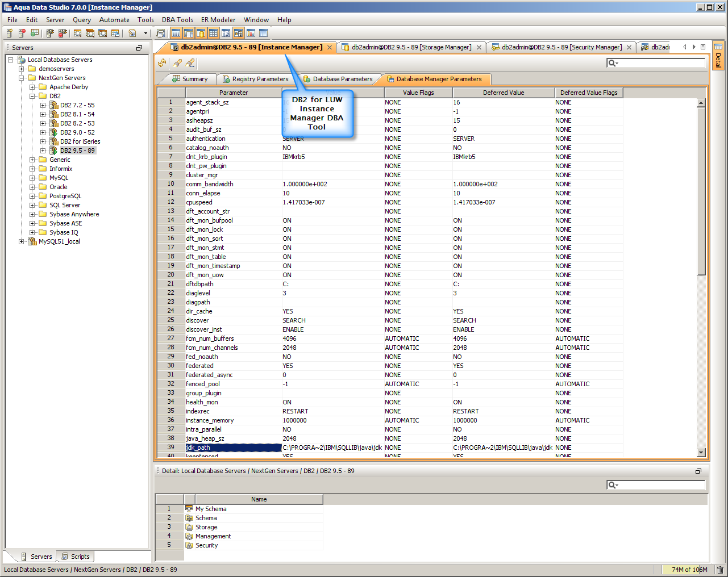This screenshot has height=577, width=728.
Task: Click the disconnect icon with red plug
Action: point(63,34)
